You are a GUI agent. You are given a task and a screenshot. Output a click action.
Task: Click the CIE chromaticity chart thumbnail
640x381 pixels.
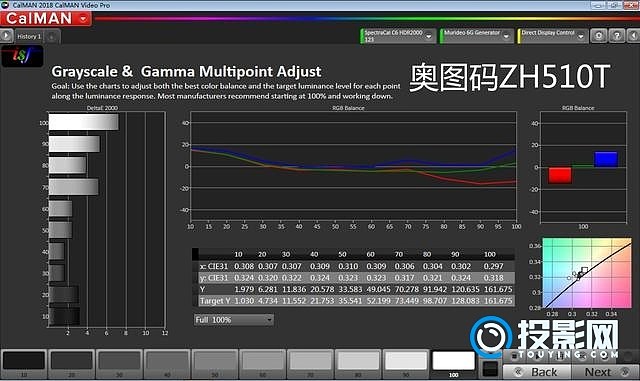(587, 273)
